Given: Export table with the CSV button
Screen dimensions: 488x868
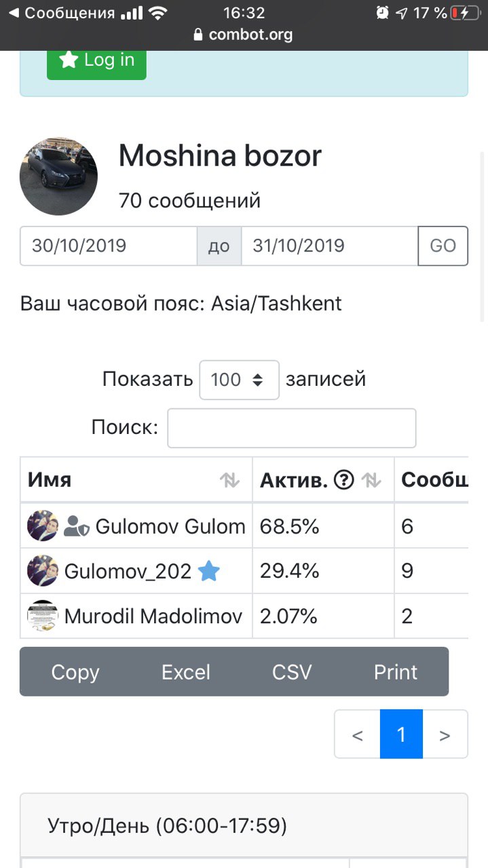Looking at the screenshot, I should tap(292, 672).
